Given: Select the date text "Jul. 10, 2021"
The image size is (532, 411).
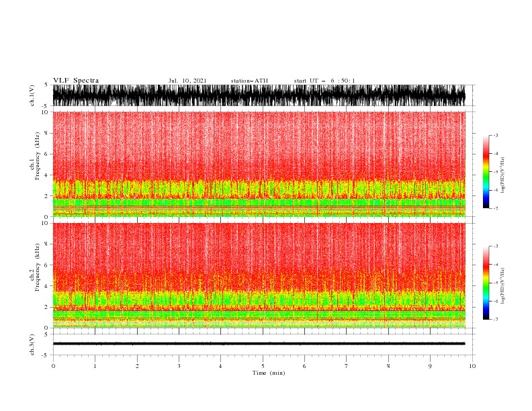Looking at the screenshot, I should click(x=187, y=81).
